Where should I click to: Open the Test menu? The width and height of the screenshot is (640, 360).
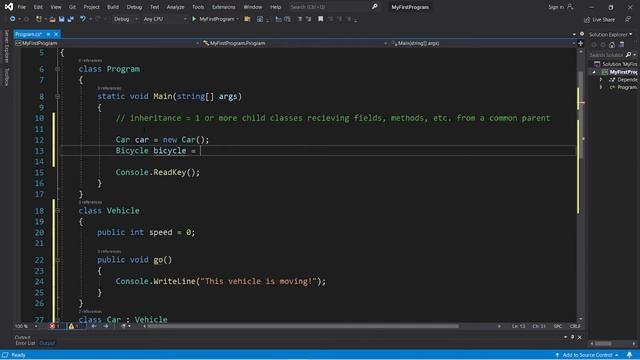pos(154,7)
